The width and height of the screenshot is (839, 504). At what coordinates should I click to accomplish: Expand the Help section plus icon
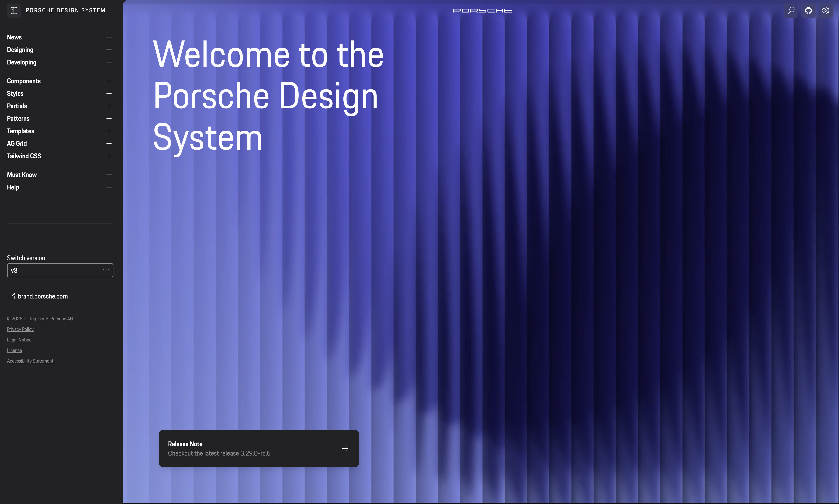(x=109, y=187)
